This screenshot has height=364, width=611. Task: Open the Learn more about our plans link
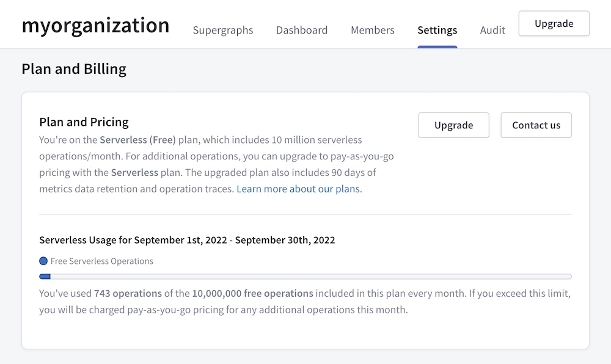299,189
